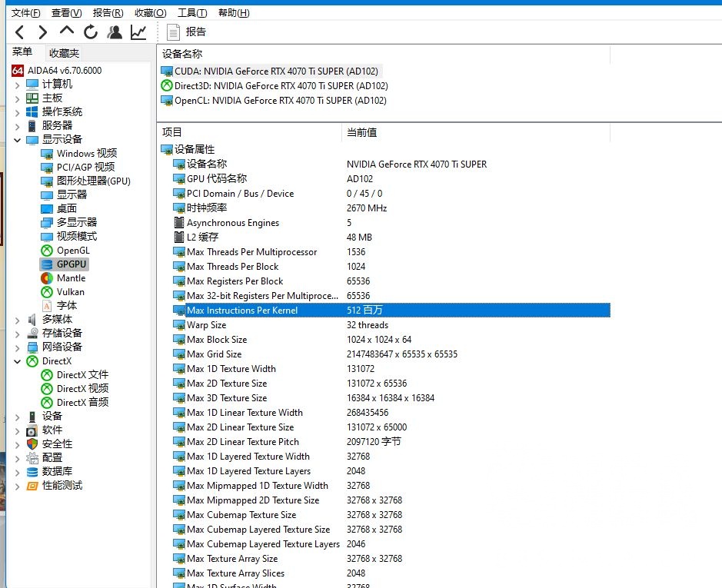Screen dimensions: 722x588
Task: Open the 工具 menu
Action: [191, 12]
